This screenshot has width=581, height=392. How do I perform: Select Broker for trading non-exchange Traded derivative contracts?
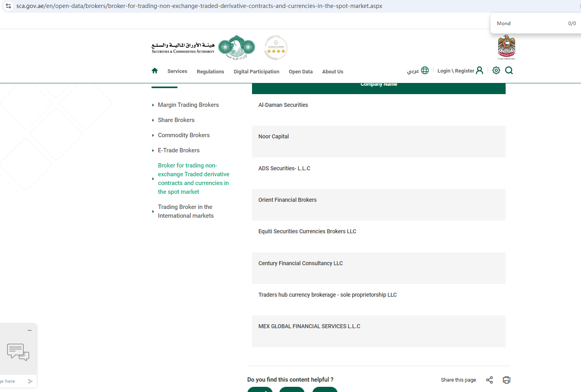click(194, 179)
